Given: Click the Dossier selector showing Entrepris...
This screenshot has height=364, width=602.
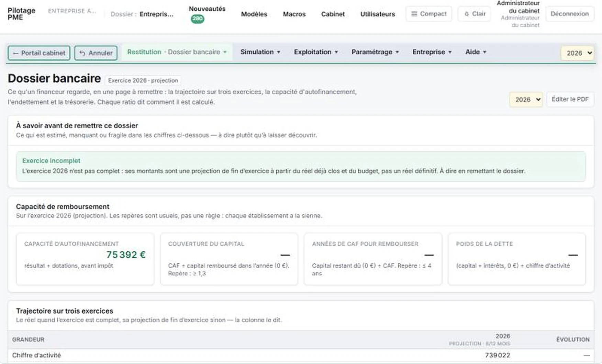Looking at the screenshot, I should (x=142, y=14).
